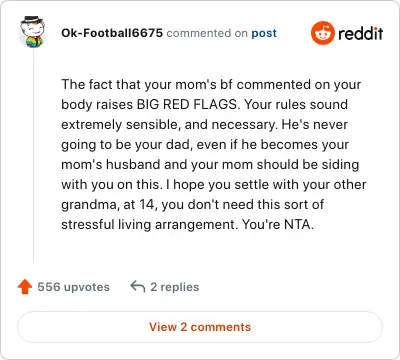
Task: Open the "2 replies" text
Action: click(175, 287)
